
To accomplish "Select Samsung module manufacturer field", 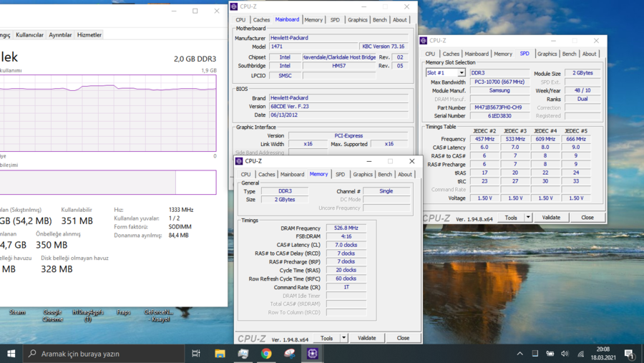I will coord(499,90).
